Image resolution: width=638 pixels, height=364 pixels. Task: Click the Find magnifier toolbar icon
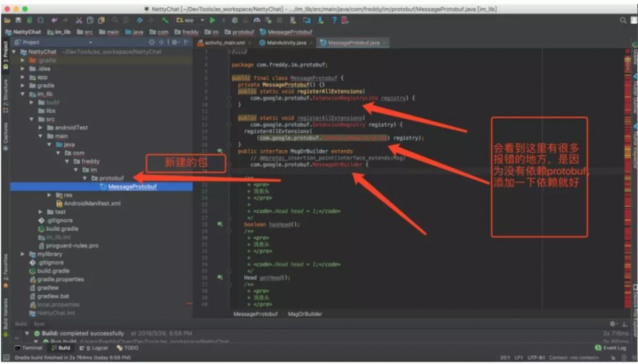click(114, 20)
